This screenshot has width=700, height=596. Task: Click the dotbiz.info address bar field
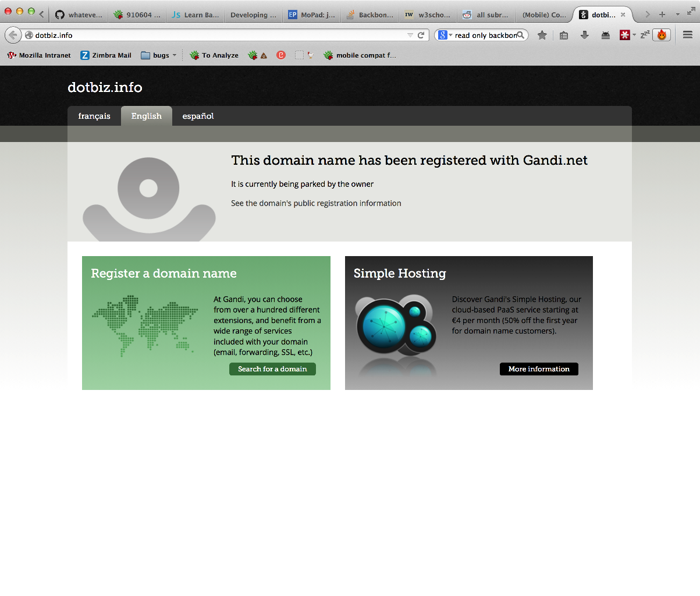tap(215, 36)
